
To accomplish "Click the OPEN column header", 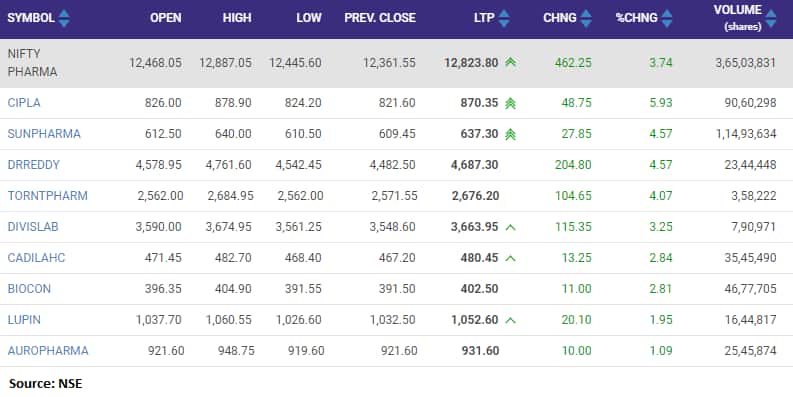I will (x=166, y=18).
